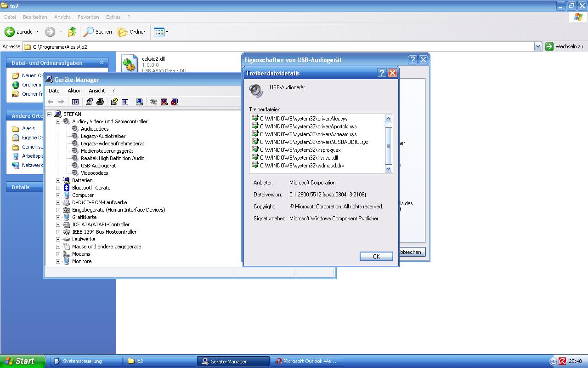Click the address field showing C:\Programme\Alesis\io2
Image resolution: width=588 pixels, height=368 pixels.
pos(279,46)
